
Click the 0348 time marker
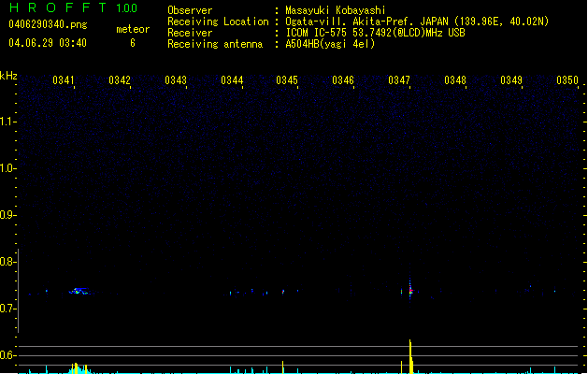pyautogui.click(x=455, y=80)
